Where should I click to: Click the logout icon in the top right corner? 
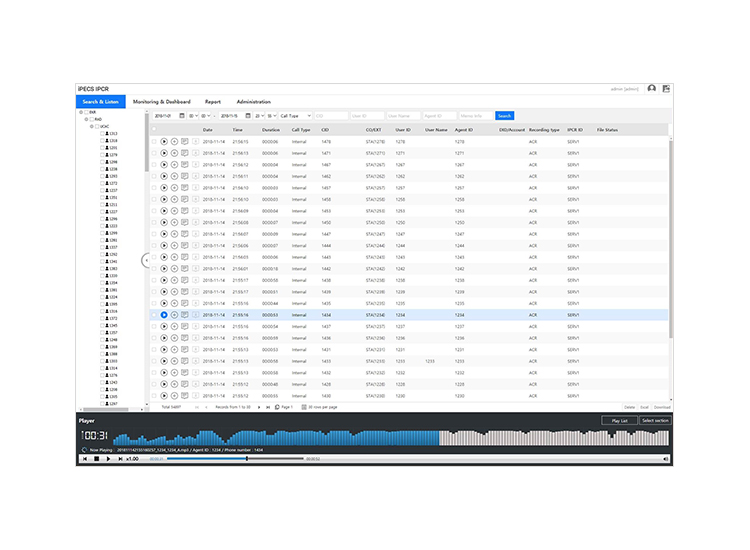click(x=666, y=89)
